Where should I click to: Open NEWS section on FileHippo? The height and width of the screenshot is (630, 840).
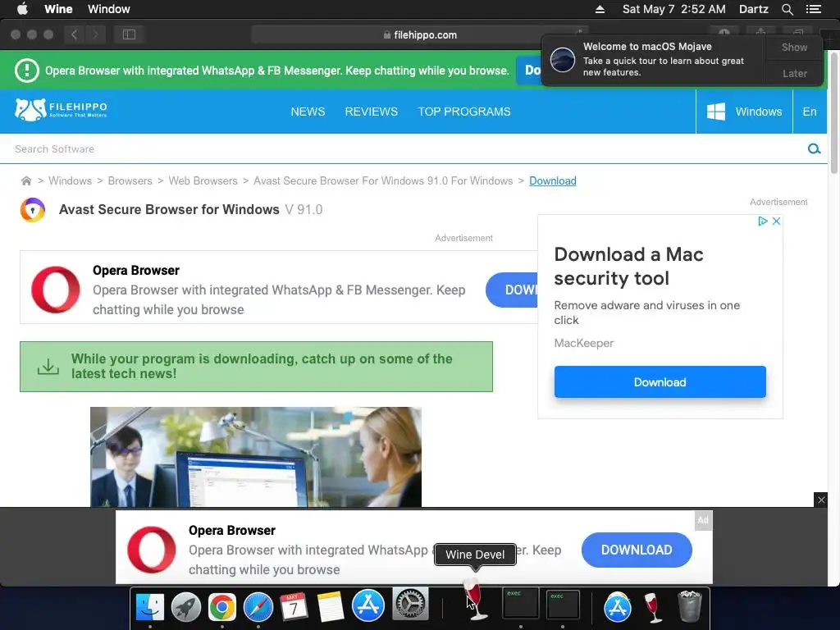point(308,112)
